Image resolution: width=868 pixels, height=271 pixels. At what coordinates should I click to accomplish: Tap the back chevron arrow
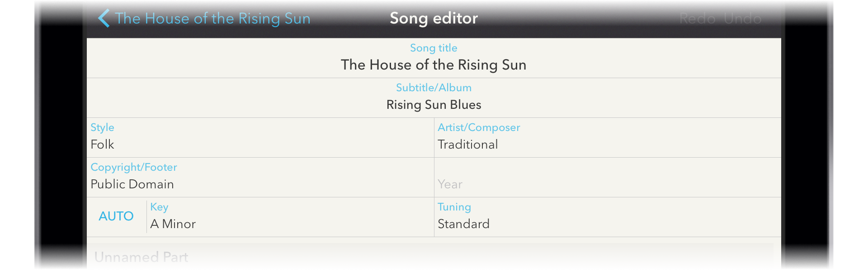click(x=104, y=19)
